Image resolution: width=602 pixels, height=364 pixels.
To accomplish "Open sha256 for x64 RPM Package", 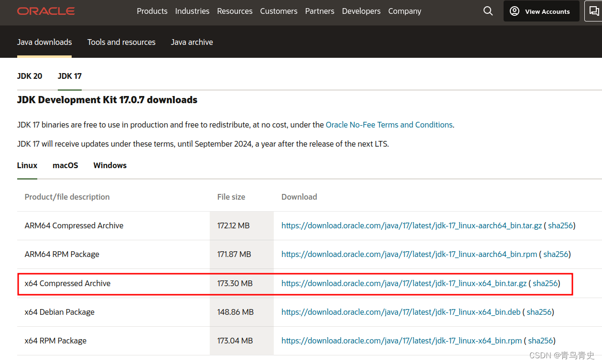I will [540, 341].
